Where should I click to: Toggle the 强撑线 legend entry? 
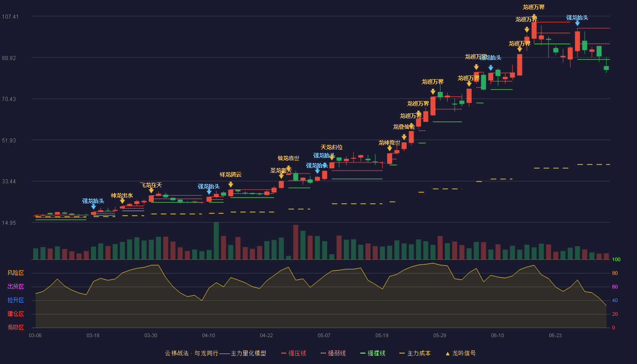[x=373, y=353]
